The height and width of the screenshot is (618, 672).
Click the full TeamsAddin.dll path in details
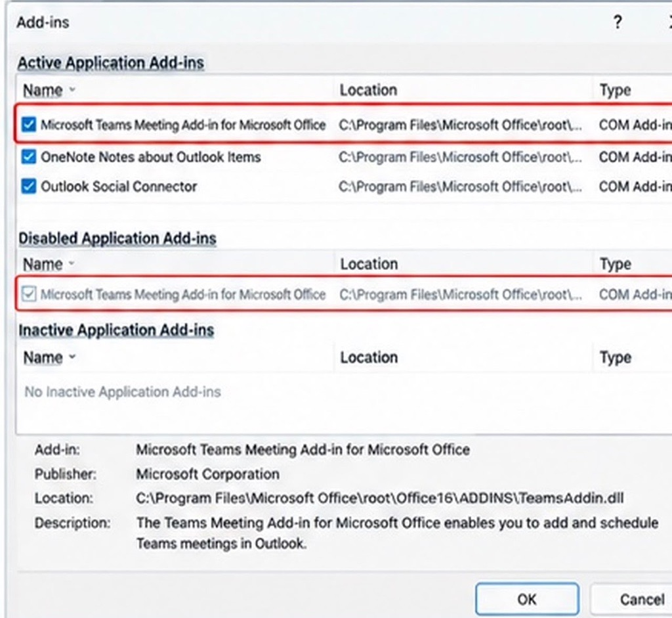tap(380, 498)
